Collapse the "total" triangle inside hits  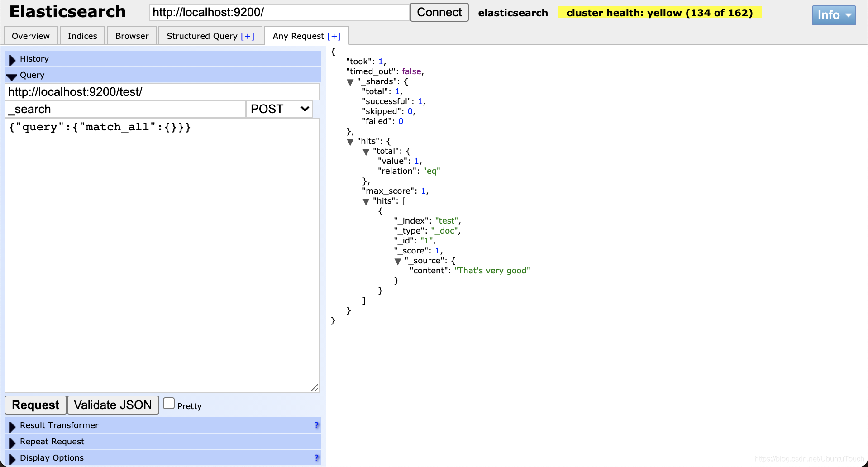[366, 152]
